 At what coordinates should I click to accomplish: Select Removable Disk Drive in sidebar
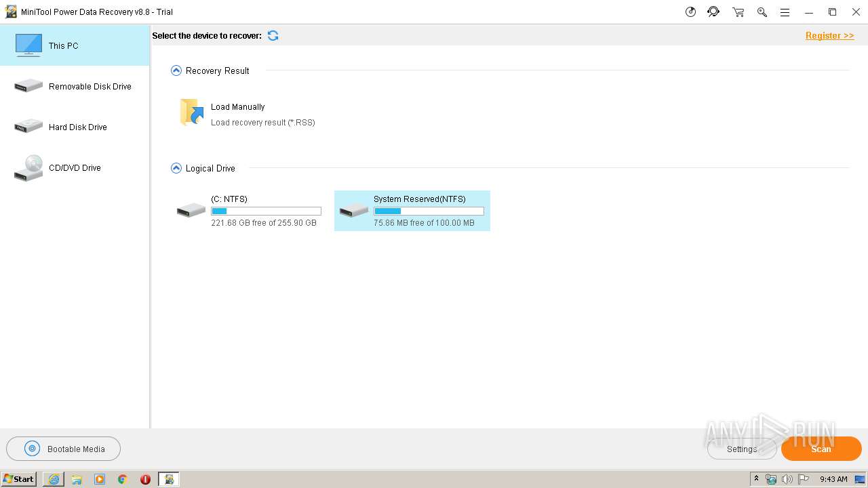75,86
